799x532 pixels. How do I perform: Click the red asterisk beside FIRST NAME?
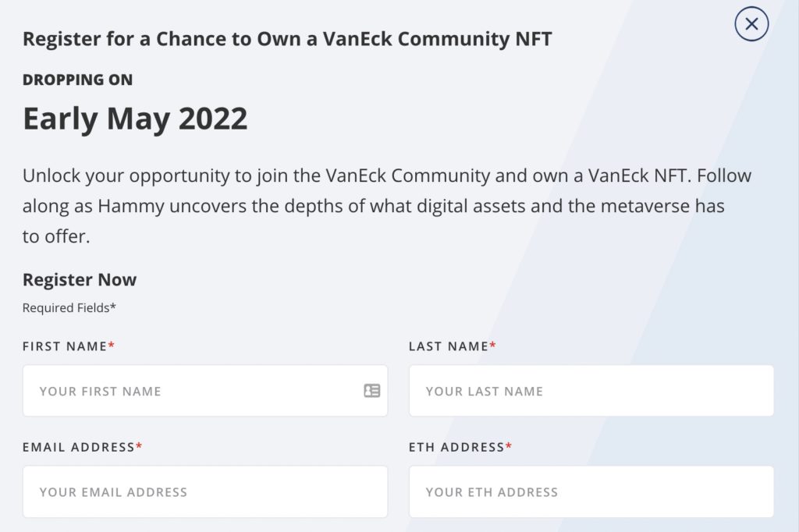(x=111, y=345)
